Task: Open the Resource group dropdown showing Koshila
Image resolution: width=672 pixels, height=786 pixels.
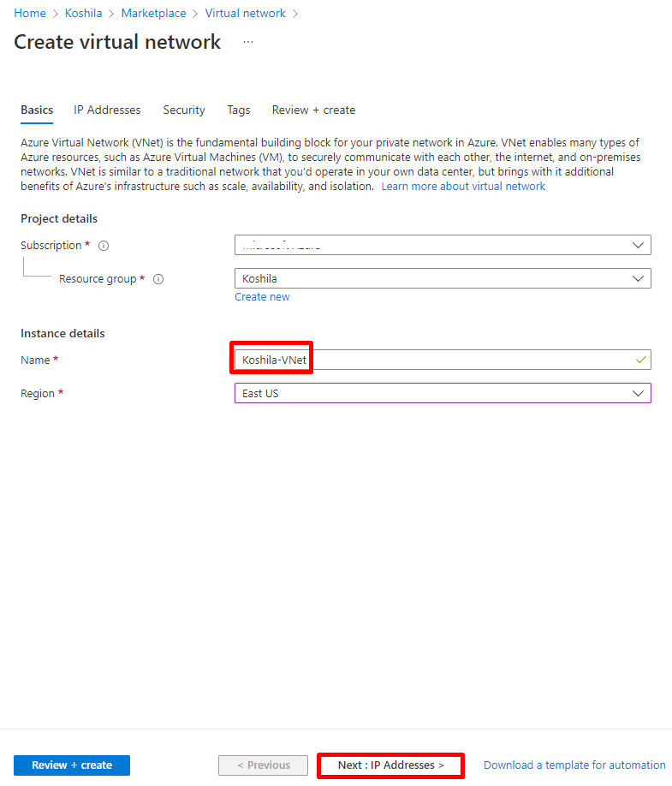Action: click(443, 279)
